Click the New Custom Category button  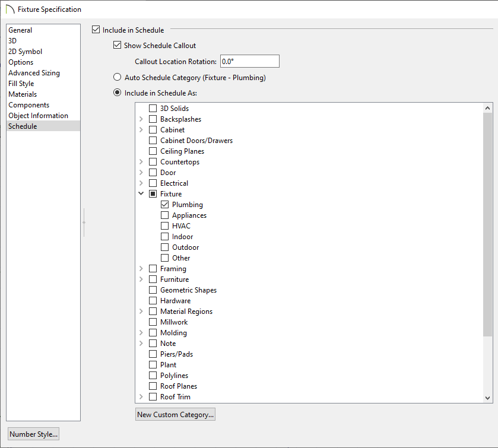175,414
